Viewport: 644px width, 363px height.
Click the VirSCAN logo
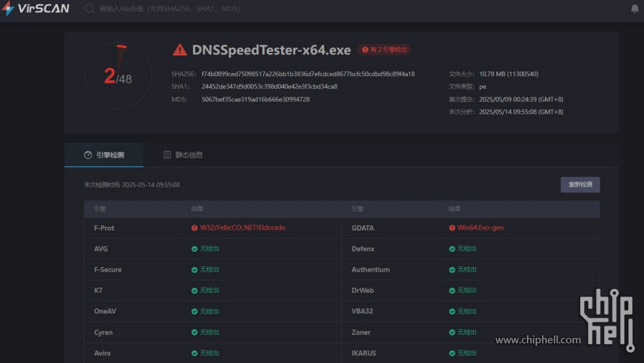35,8
